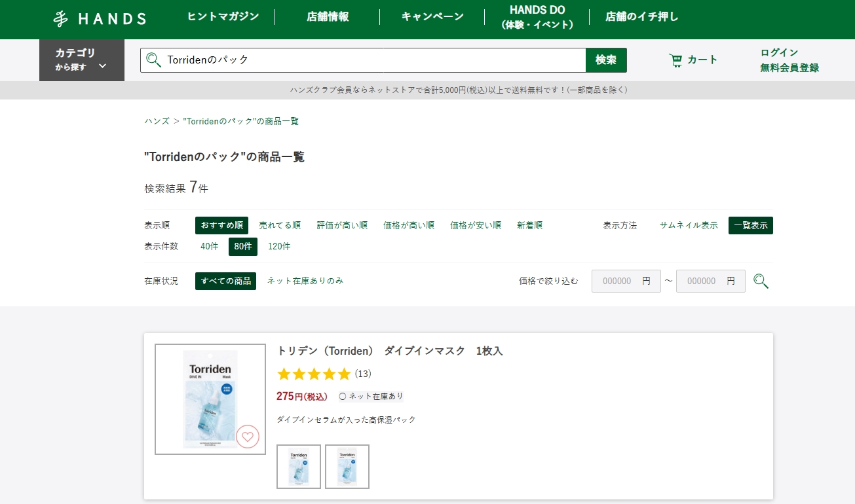Select the first small product thumbnail
The width and height of the screenshot is (855, 504).
(x=299, y=467)
